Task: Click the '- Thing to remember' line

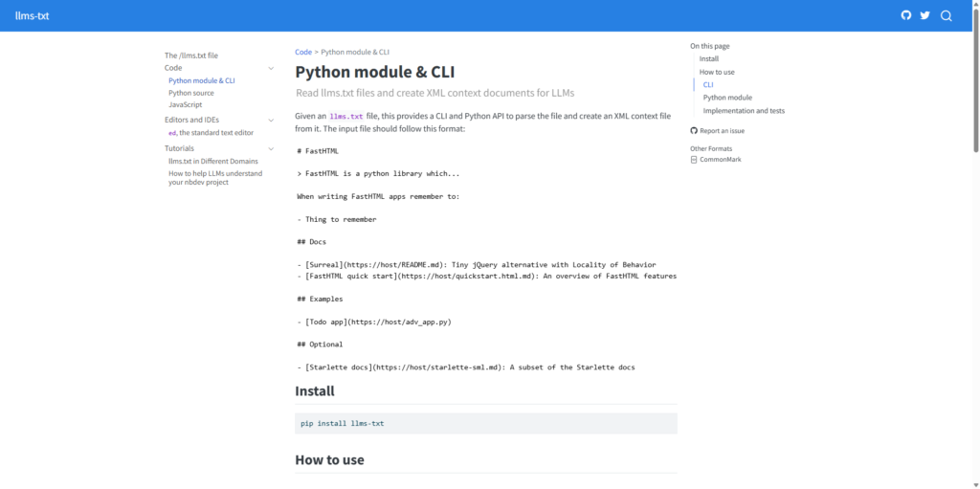Action: click(337, 219)
